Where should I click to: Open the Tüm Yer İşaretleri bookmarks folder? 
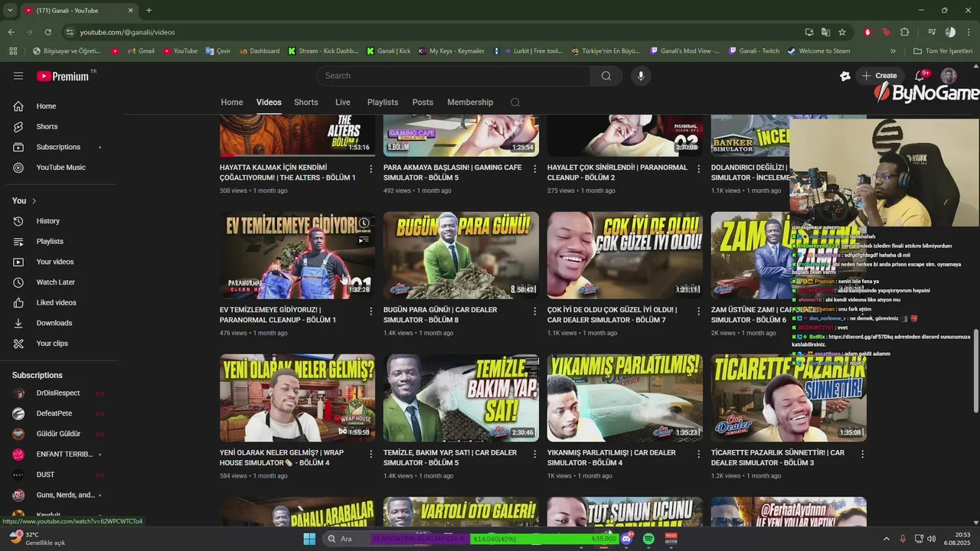944,51
